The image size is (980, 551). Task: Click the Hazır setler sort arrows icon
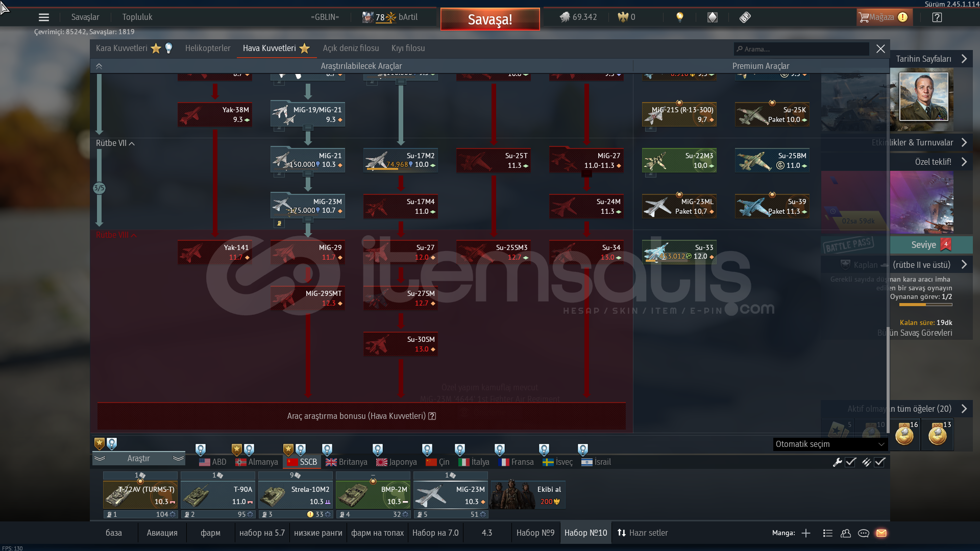pos(621,533)
